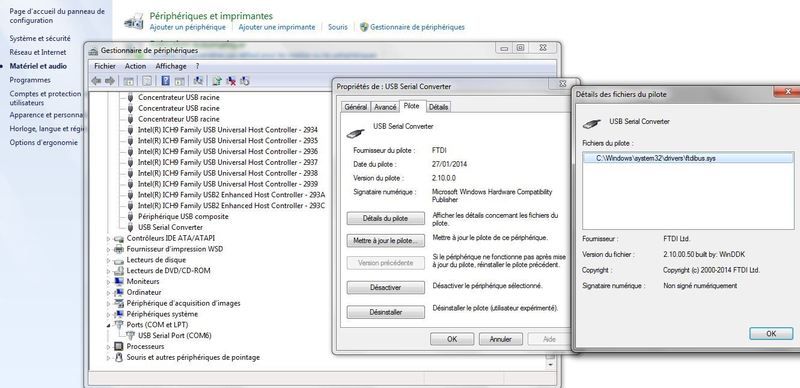
Task: Expand the Contrôleurs IDE ATA/ATAPI node
Action: click(108, 238)
